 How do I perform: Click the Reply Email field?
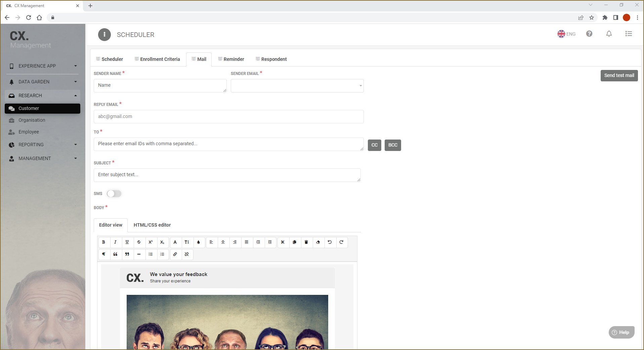point(228,117)
